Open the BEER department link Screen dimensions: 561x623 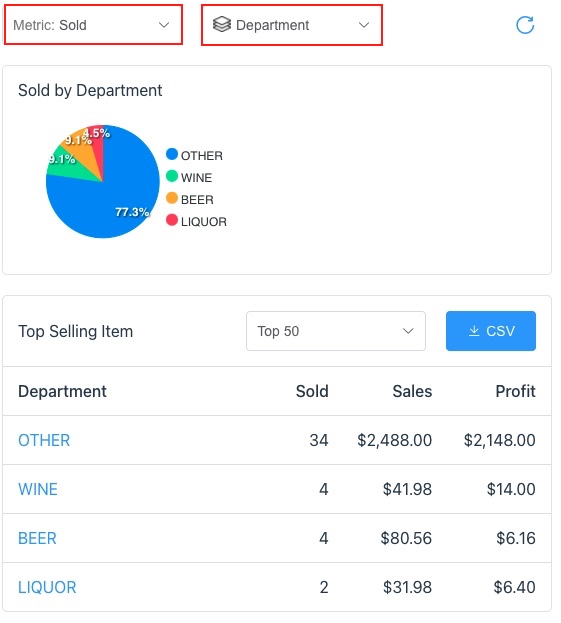tap(37, 538)
